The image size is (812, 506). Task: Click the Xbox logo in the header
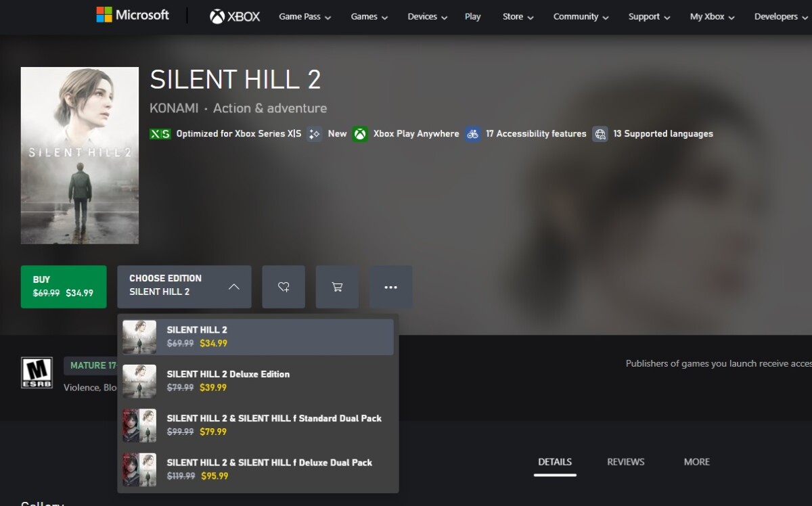pos(234,16)
